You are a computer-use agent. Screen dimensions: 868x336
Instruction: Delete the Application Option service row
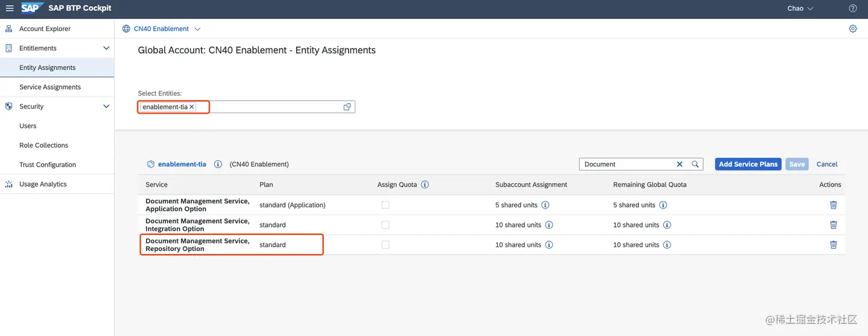coord(833,205)
